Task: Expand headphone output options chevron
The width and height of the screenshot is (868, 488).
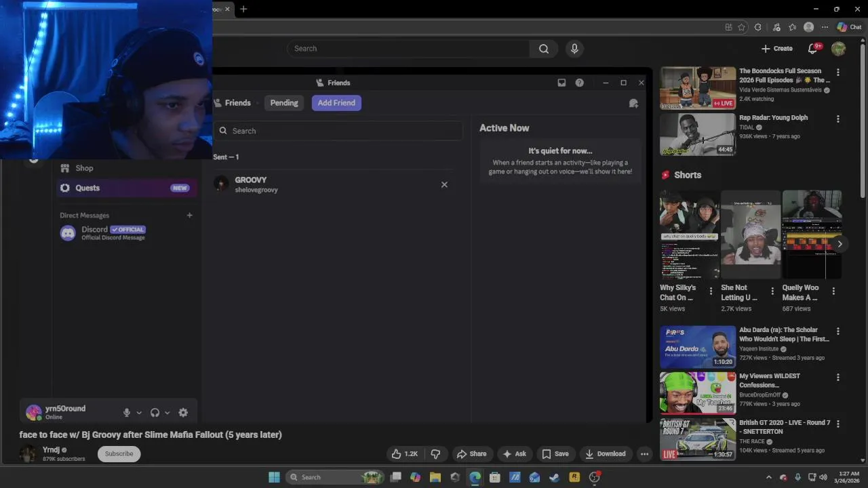Action: [x=167, y=413]
